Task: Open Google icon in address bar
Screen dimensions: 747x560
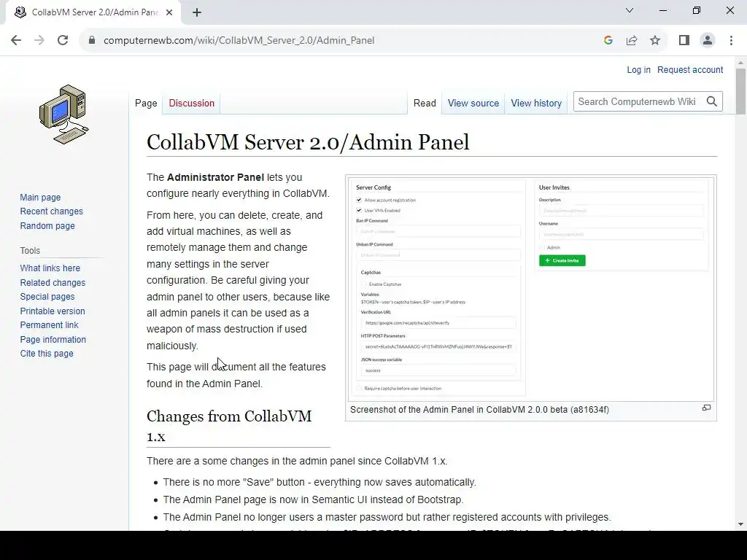Action: point(608,41)
